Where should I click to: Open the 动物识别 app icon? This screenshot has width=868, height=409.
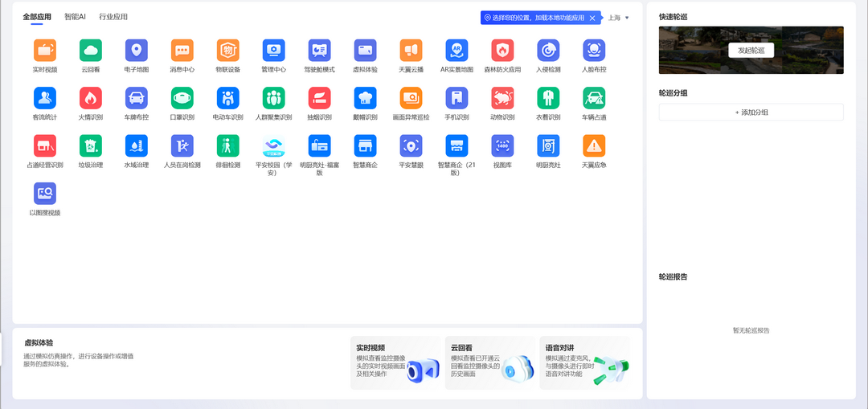[x=502, y=98]
